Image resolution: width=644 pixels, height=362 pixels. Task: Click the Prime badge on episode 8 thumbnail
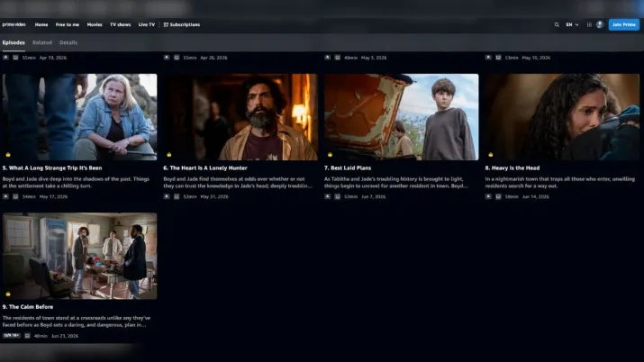(x=490, y=155)
